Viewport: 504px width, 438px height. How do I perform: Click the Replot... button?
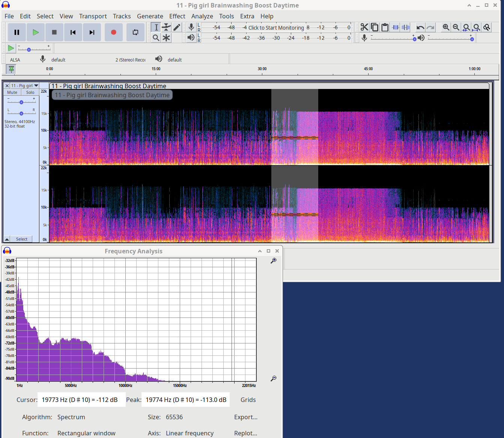click(x=245, y=433)
